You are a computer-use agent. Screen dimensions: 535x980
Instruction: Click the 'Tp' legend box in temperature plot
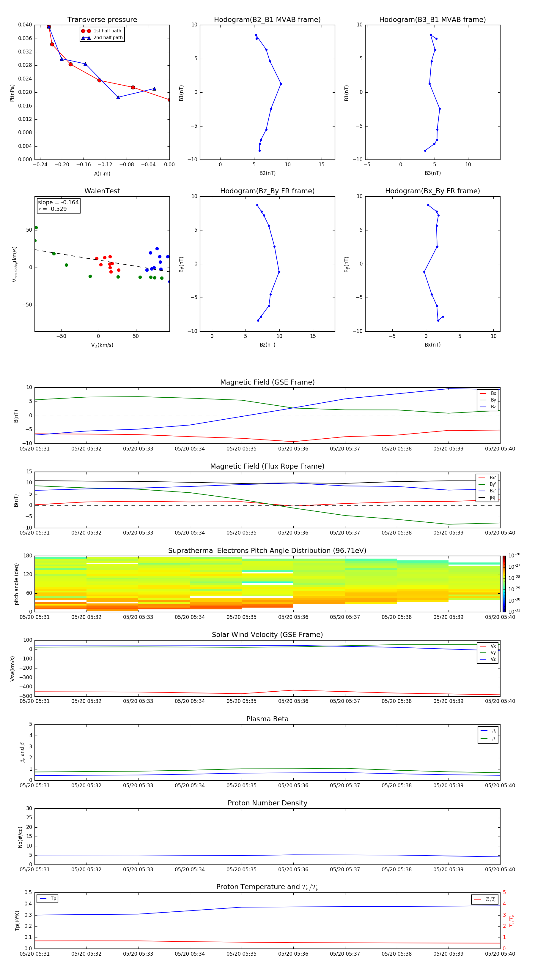pyautogui.click(x=47, y=899)
